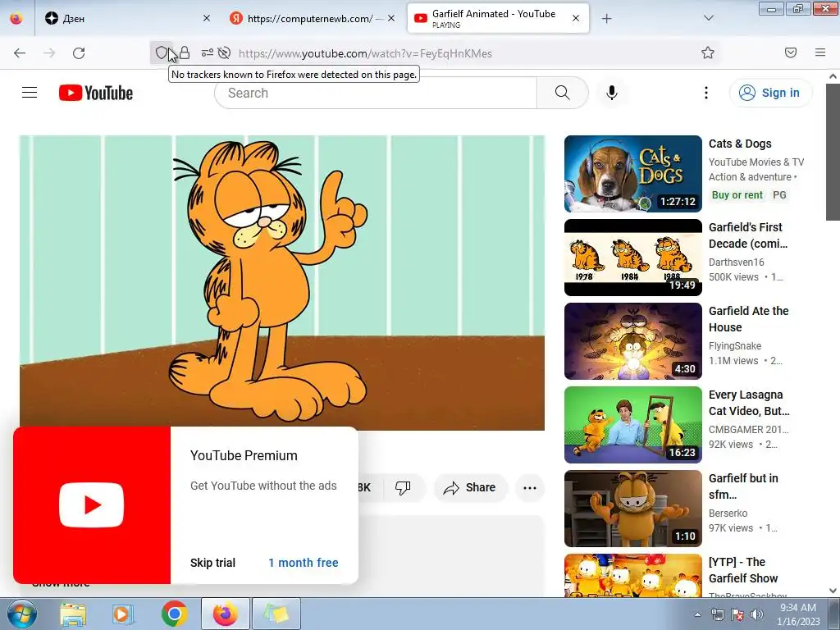Open the YouTube guide hamburger menu
Image resolution: width=840 pixels, height=630 pixels.
tap(30, 93)
